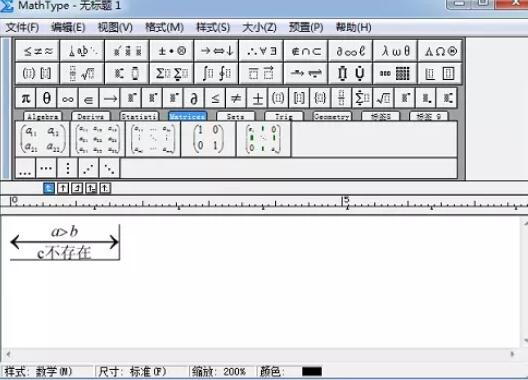The height and width of the screenshot is (380, 528).
Task: Click the 缩放: 200% status bar entry
Action: tap(219, 372)
